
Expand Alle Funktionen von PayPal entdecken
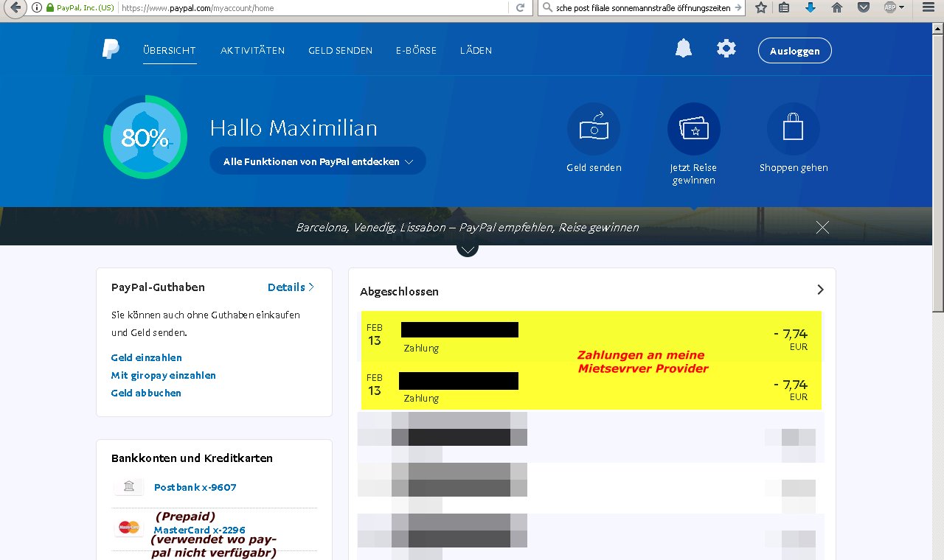tap(318, 161)
